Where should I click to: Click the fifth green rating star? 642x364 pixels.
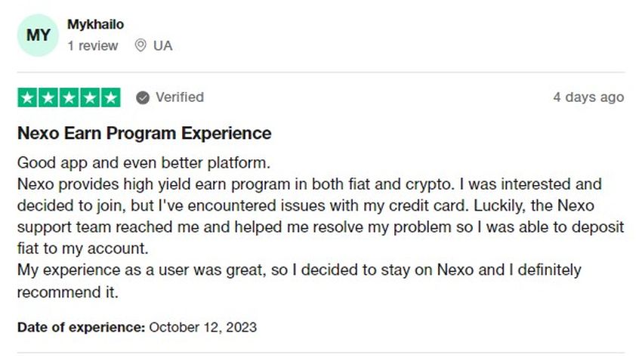pos(110,97)
